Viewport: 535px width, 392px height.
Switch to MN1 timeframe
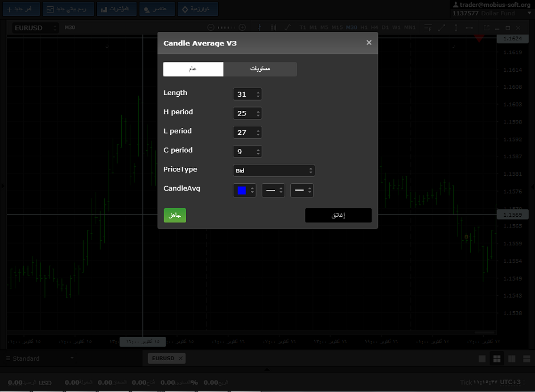click(410, 28)
